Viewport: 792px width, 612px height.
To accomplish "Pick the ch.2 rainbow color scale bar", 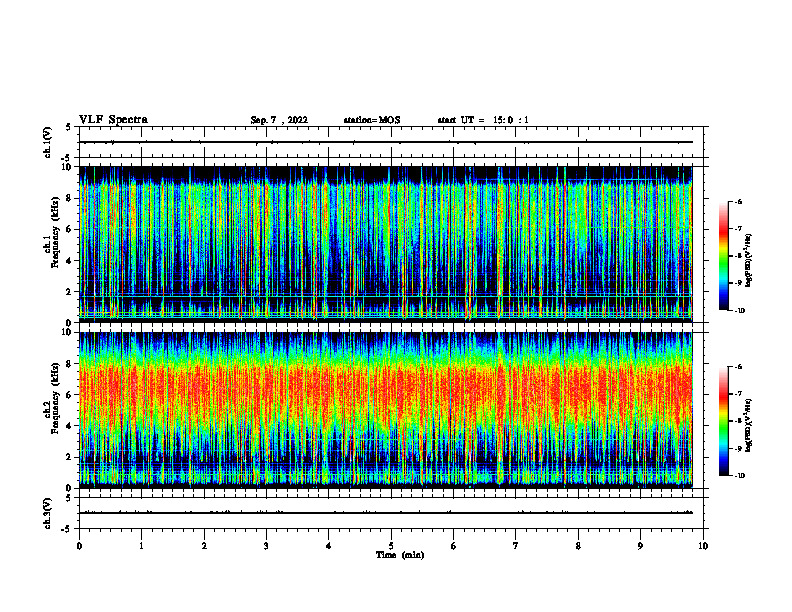I will pyautogui.click(x=723, y=421).
